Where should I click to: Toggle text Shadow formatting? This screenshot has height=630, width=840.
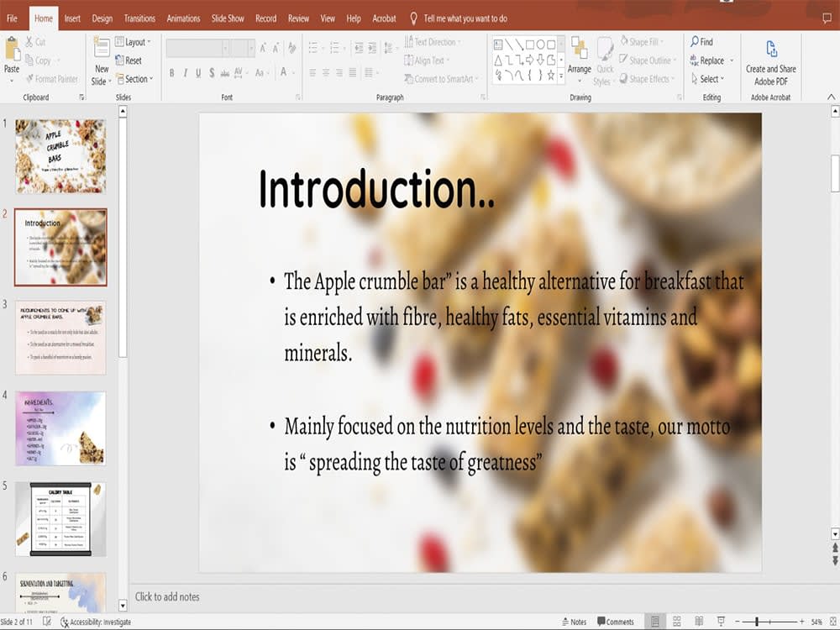(212, 73)
